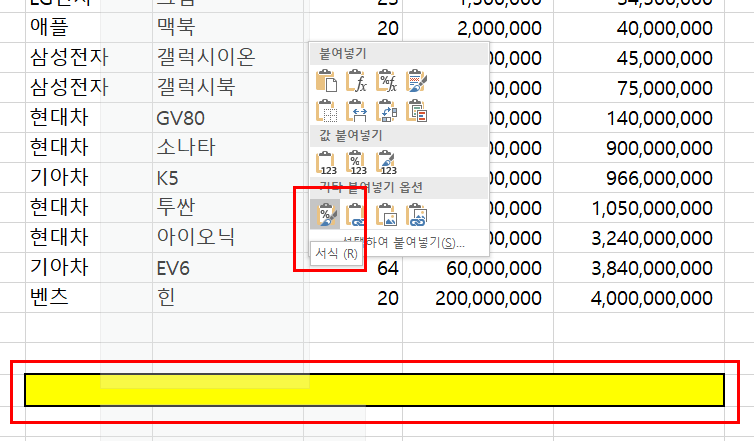
Task: Select Keep Source Formatting paste icon
Action: 416,81
